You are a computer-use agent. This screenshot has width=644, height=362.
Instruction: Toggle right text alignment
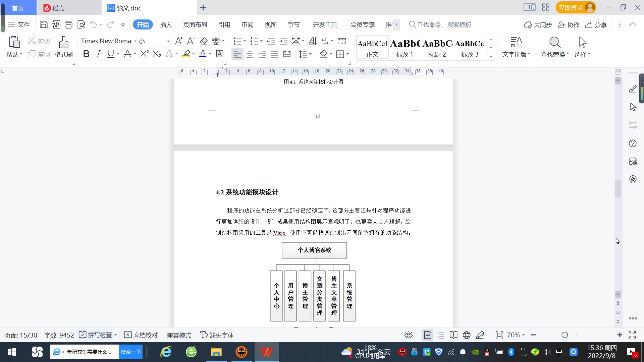(262, 54)
